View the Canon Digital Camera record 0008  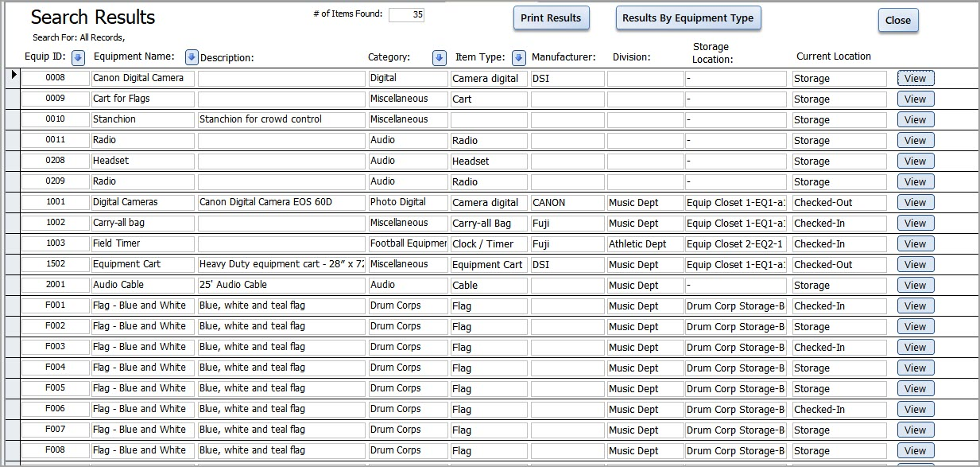point(915,78)
